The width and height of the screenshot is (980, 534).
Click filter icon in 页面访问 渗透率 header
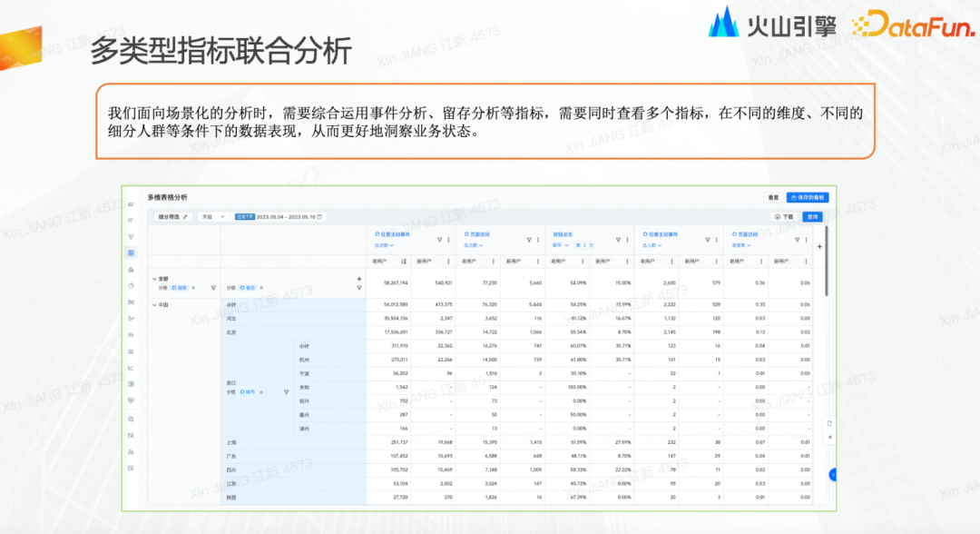(797, 240)
